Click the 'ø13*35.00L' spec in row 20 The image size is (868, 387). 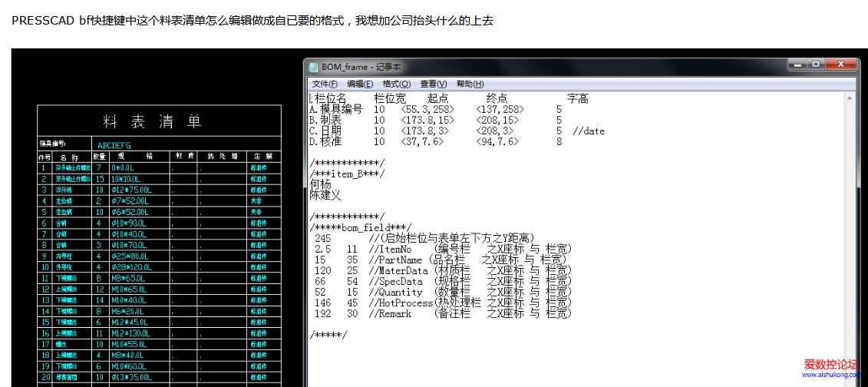[130, 378]
